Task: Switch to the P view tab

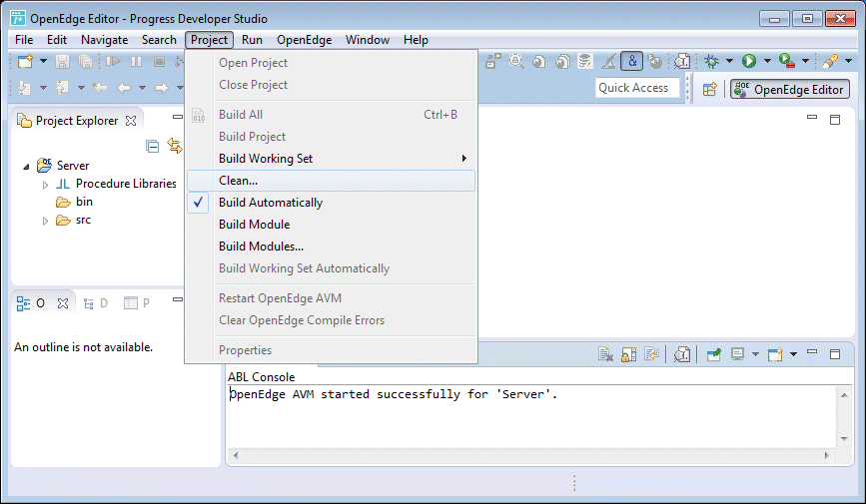Action: [x=137, y=303]
